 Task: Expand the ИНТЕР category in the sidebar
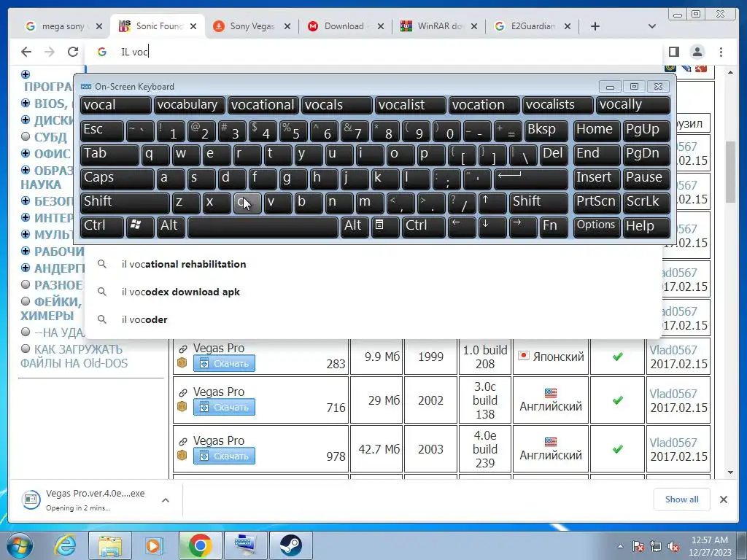click(x=26, y=217)
